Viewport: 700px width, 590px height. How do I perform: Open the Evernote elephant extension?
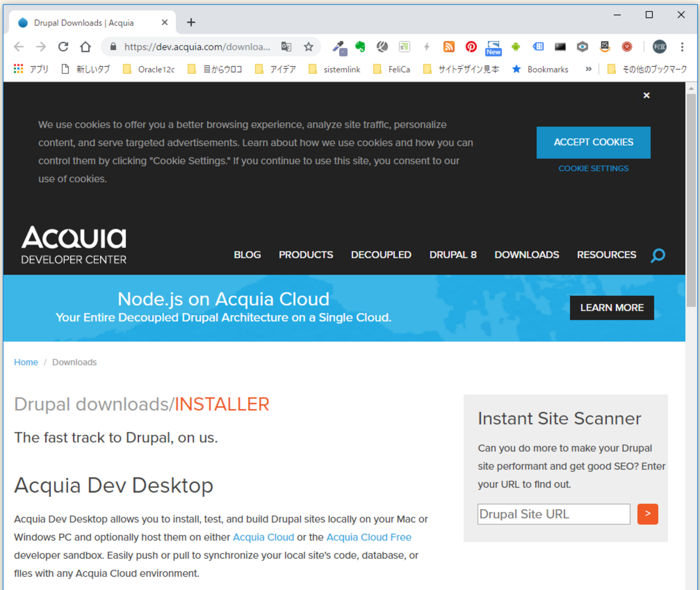(360, 47)
